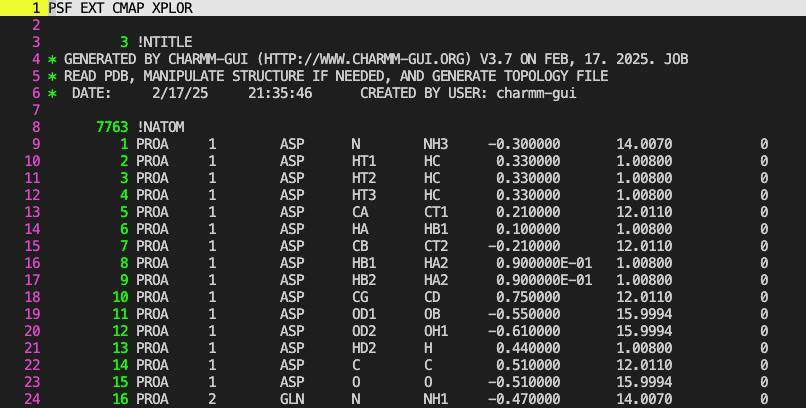
Task: Click atom type NH3 in atom 1 row
Action: click(x=435, y=144)
